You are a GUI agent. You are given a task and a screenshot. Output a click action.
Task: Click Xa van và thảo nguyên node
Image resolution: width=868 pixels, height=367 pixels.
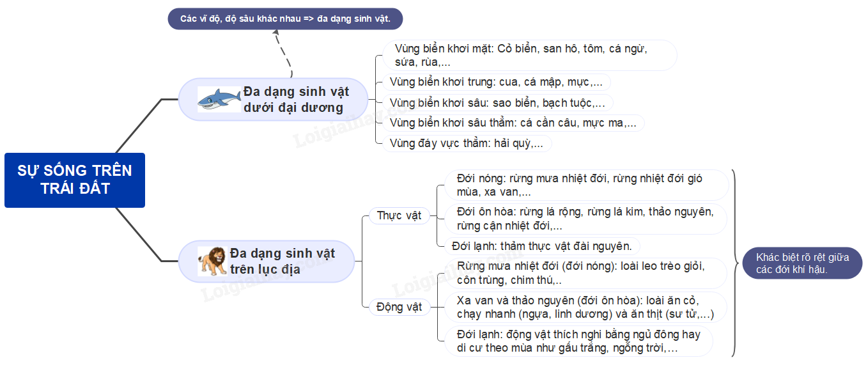(584, 307)
